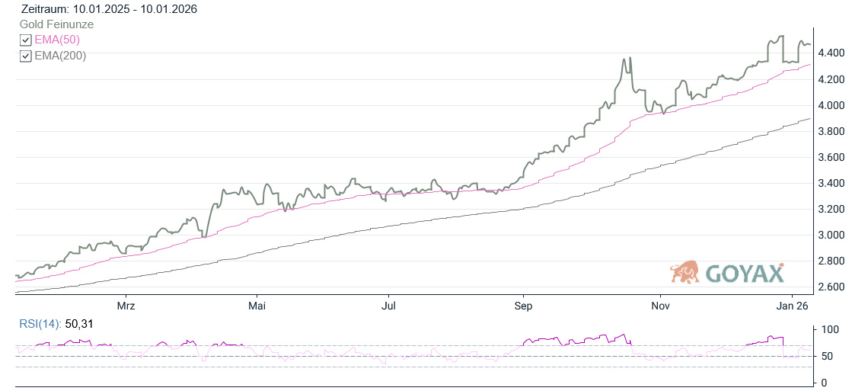Select the Gold Feinunze series title
This screenshot has height=391, width=868.
tap(57, 24)
